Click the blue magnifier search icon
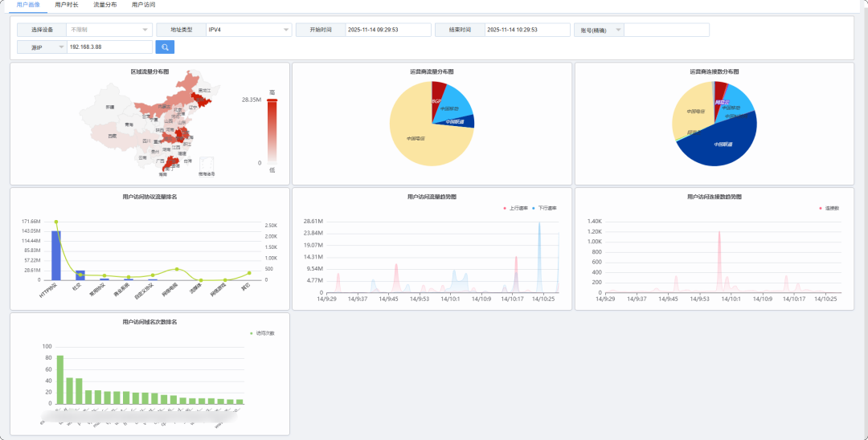 [165, 47]
